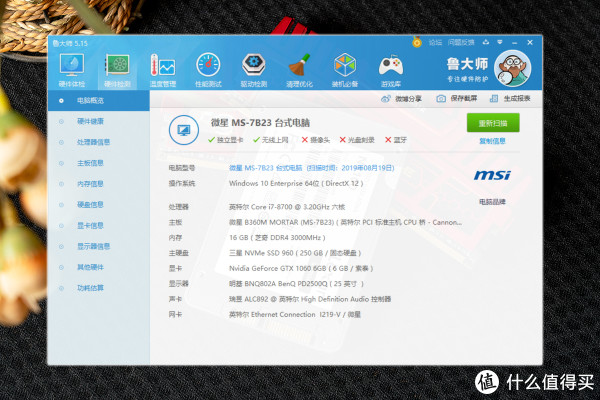
Task: Click the 电脑品牌 label under the MSI logo
Action: 492,202
